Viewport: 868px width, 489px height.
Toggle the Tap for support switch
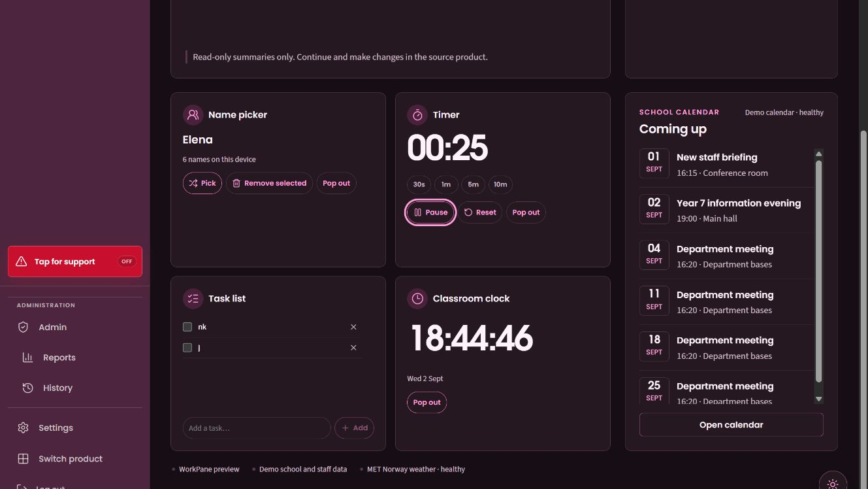[127, 261]
